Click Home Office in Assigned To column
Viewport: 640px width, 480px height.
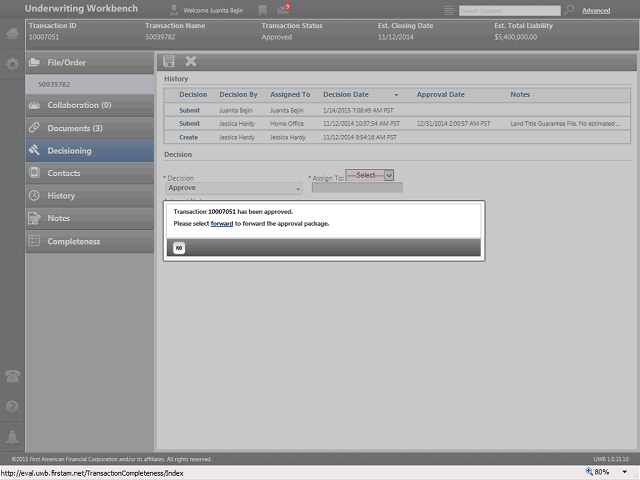tap(287, 124)
